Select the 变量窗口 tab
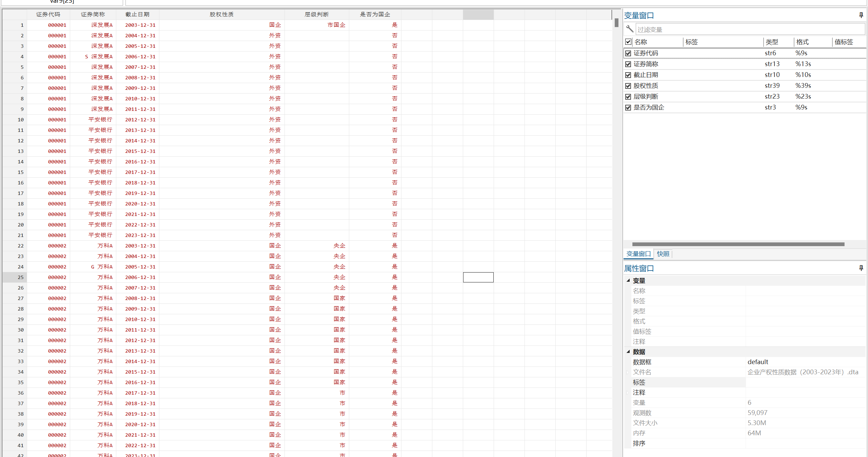This screenshot has height=457, width=868. point(638,254)
